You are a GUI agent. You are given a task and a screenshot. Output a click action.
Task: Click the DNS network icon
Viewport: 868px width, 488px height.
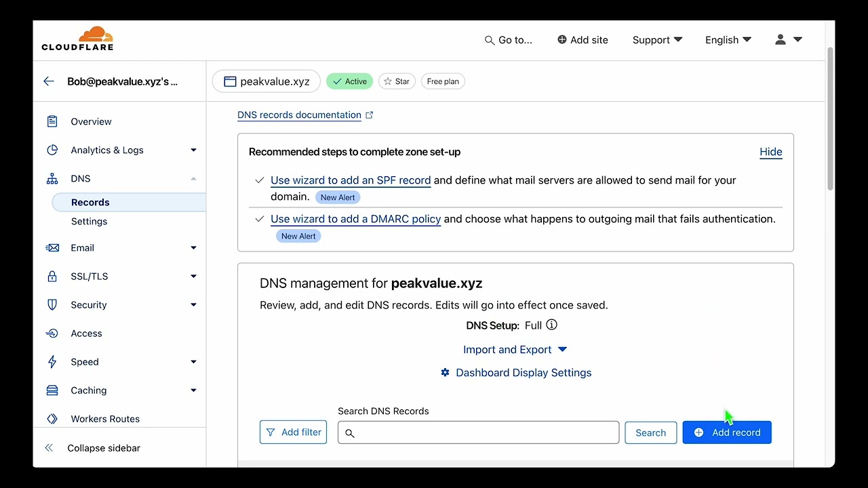tap(52, 179)
